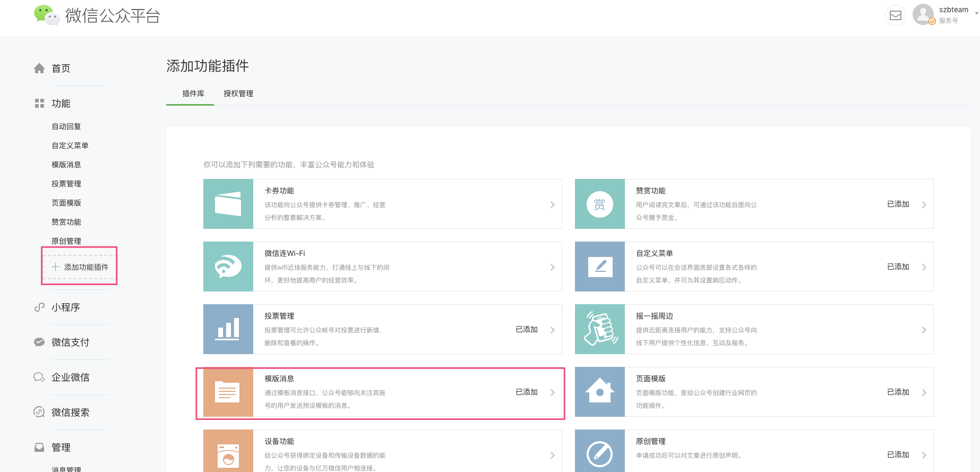The height and width of the screenshot is (472, 980).
Task: Click 已添加 label on 投票管理 card
Action: [x=527, y=329]
